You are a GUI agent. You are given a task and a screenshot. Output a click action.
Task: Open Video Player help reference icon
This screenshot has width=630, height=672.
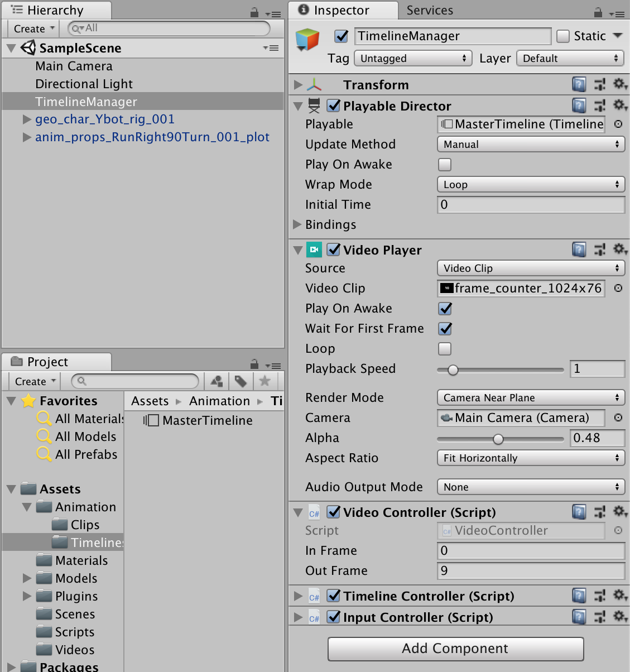[x=579, y=249]
